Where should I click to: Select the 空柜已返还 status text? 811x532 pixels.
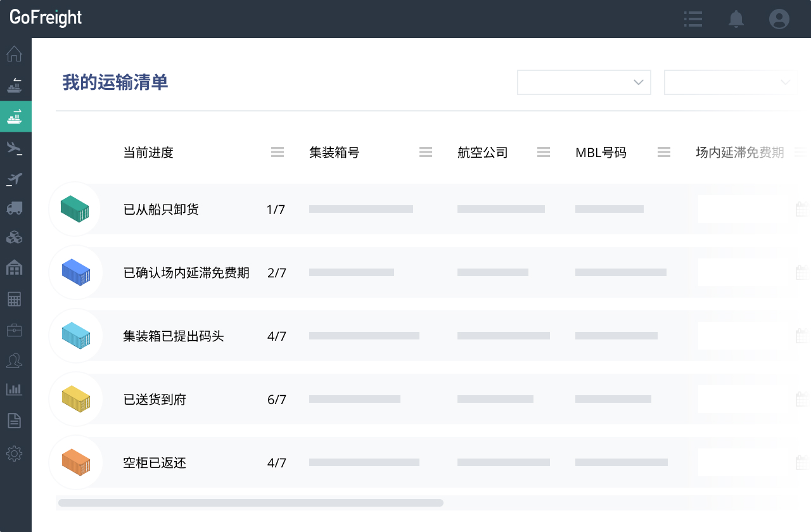[x=155, y=463]
